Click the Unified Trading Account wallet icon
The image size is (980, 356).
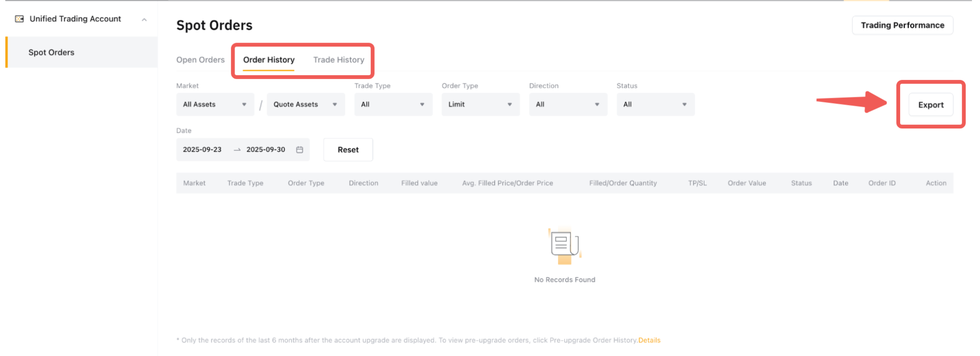click(19, 19)
